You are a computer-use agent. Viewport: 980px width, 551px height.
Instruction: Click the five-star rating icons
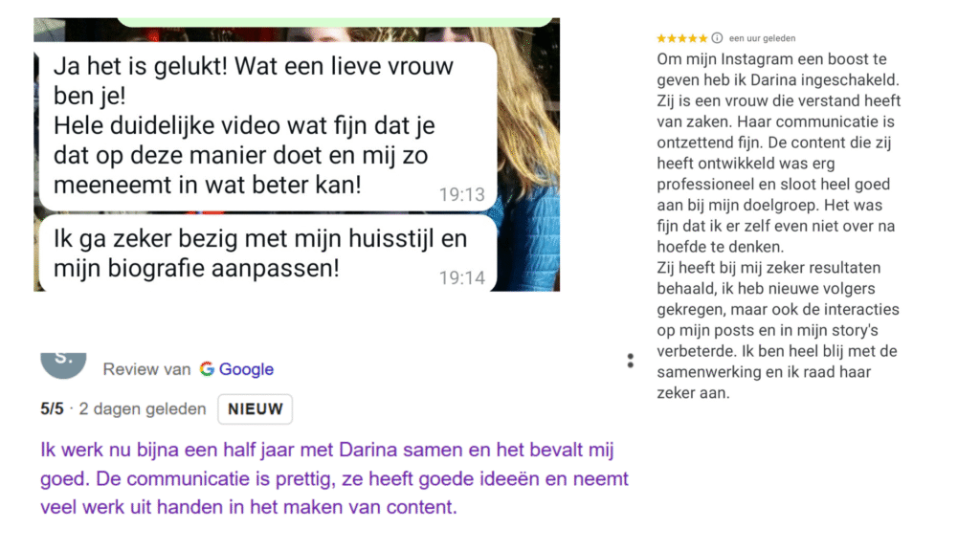pos(681,38)
